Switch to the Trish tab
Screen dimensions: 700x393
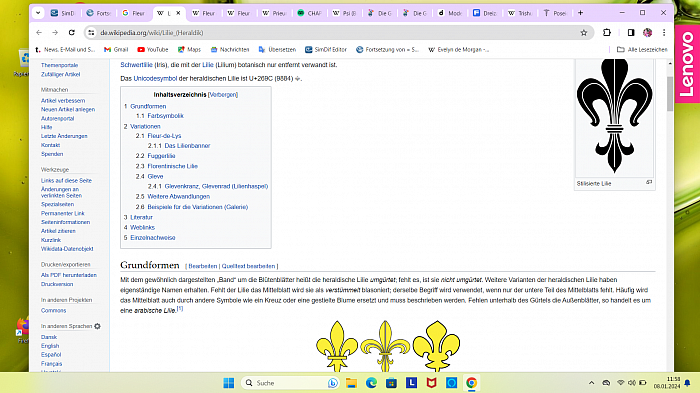520,13
